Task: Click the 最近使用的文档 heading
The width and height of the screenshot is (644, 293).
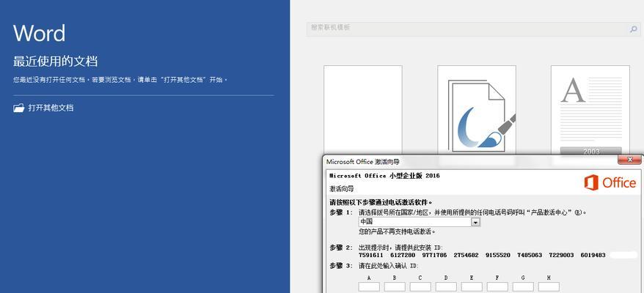Action: 56,62
